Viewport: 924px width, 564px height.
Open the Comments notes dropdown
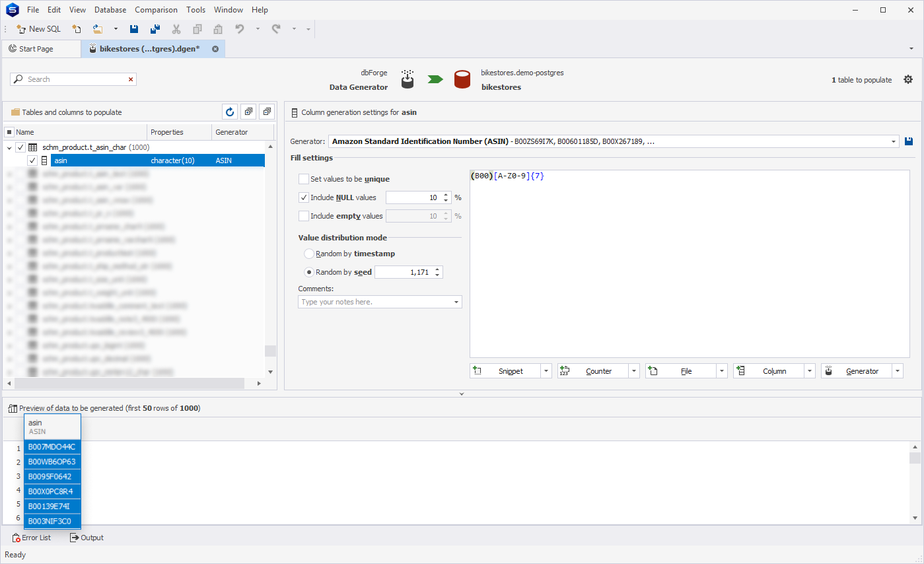point(456,302)
